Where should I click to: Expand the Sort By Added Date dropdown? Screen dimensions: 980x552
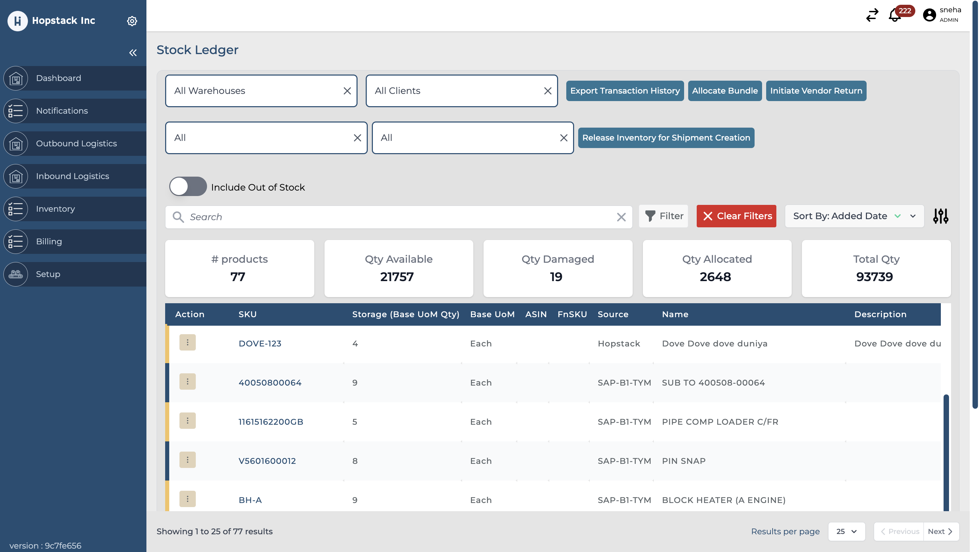913,216
